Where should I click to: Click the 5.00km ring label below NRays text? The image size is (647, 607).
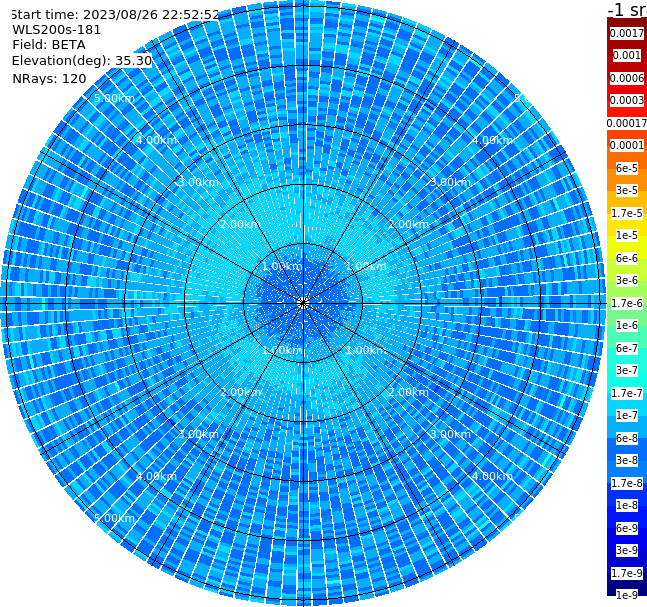pyautogui.click(x=114, y=98)
